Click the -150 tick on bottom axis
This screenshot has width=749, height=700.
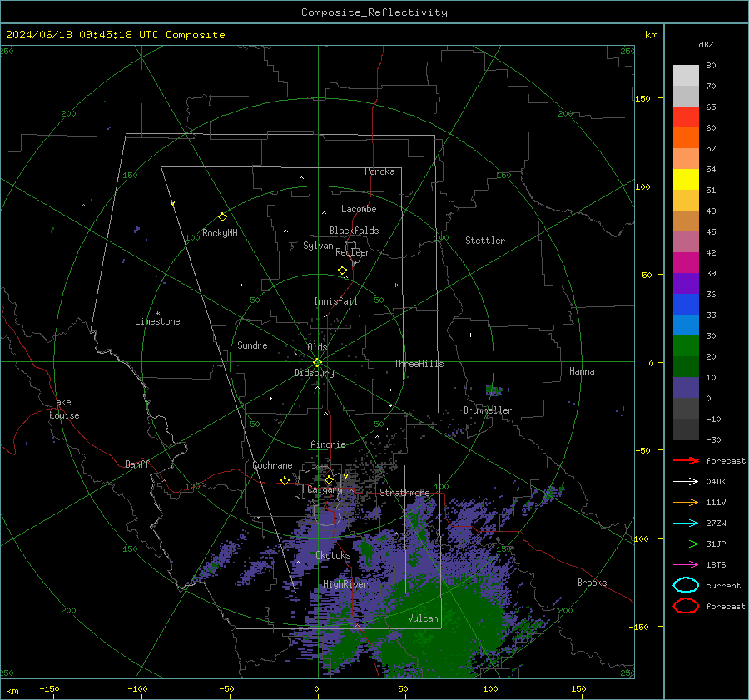49,688
